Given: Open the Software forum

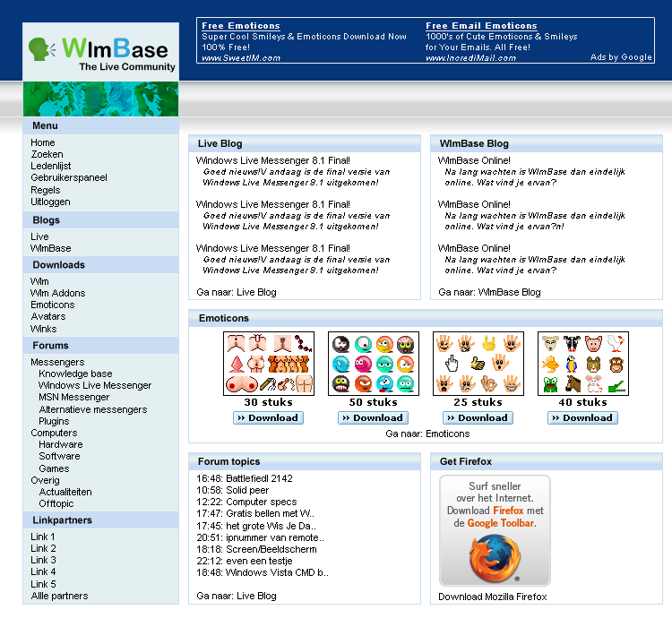Looking at the screenshot, I should click(59, 456).
